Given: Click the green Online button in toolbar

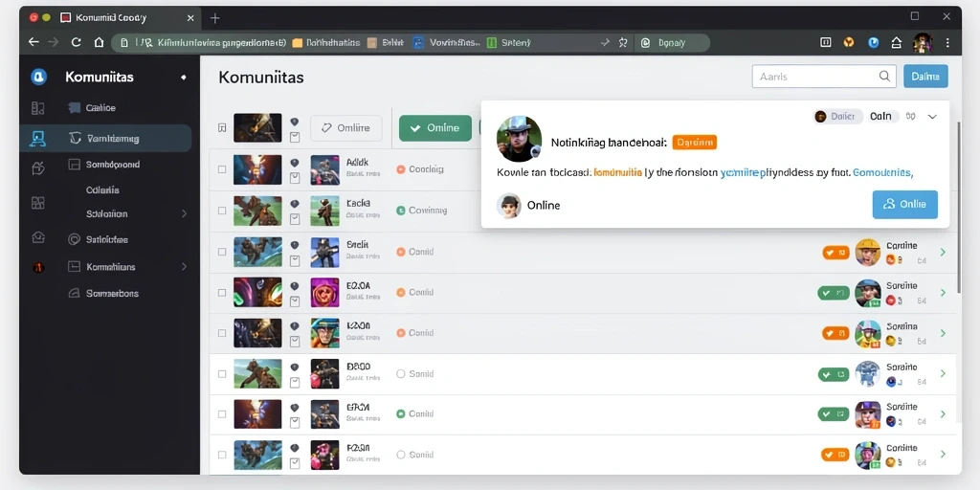Looking at the screenshot, I should pyautogui.click(x=435, y=127).
